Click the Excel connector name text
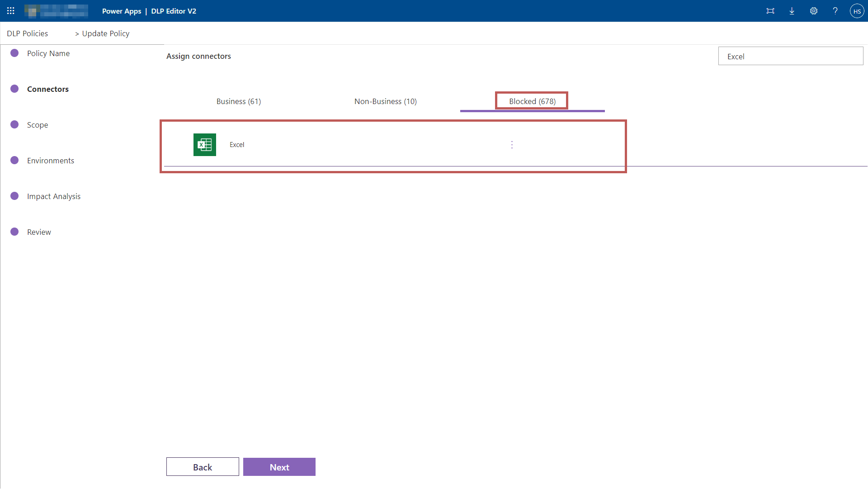 click(x=237, y=145)
